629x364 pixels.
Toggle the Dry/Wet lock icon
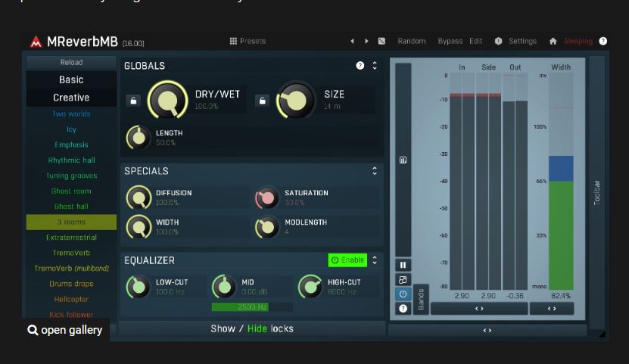pos(133,100)
